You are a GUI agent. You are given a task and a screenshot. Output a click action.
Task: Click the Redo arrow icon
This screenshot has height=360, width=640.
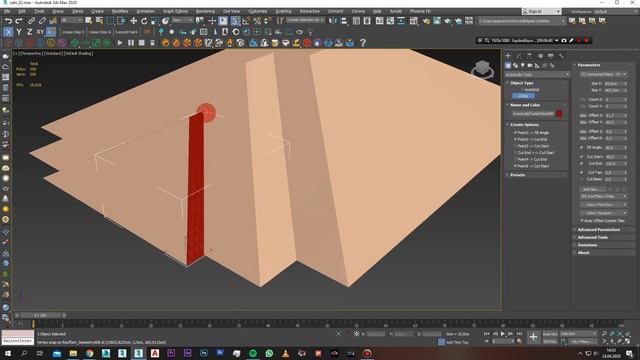tap(19, 20)
